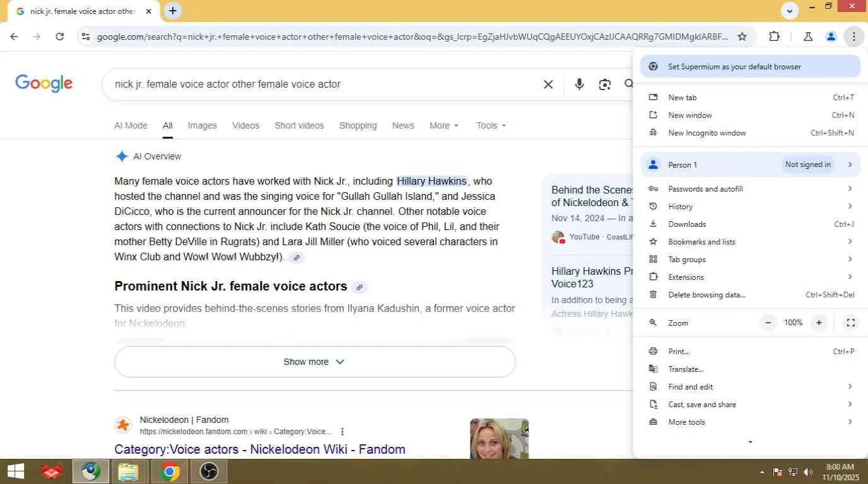Expand AI Overview with Show more
868x484 pixels.
315,362
